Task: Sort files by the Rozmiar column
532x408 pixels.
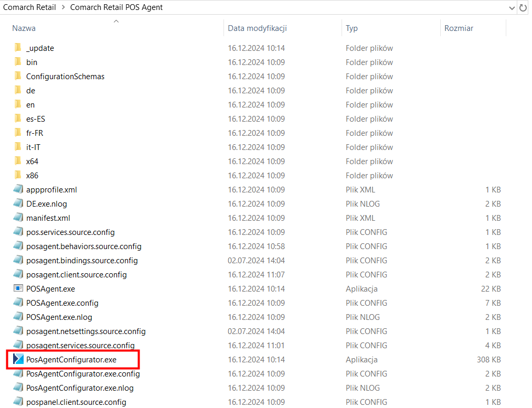Action: tap(459, 28)
